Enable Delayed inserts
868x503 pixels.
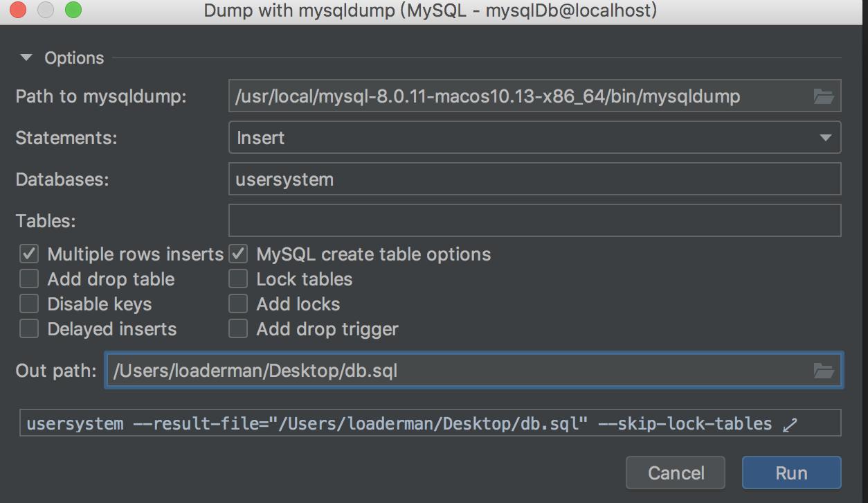coord(29,329)
